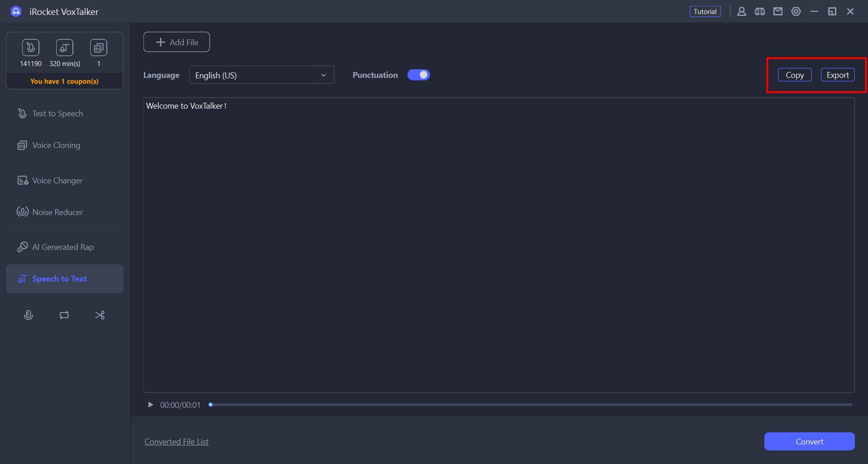868x464 pixels.
Task: Click the playback position handle
Action: point(210,405)
